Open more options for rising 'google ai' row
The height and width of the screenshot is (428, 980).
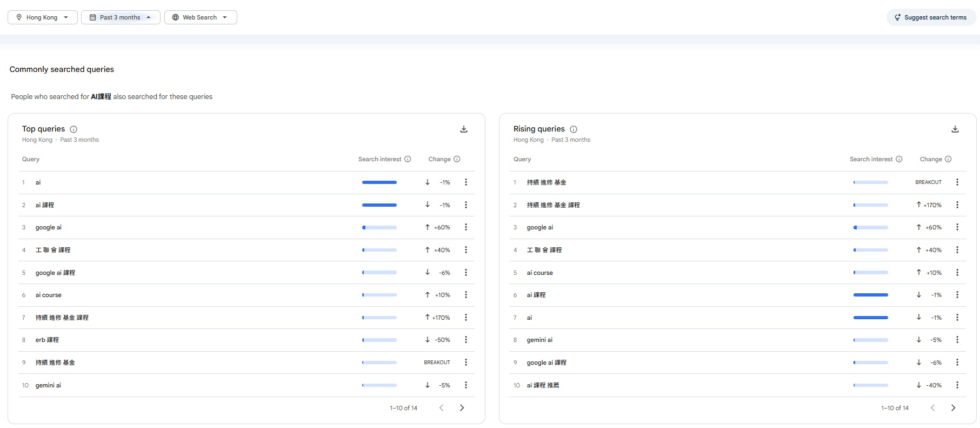[x=957, y=227]
